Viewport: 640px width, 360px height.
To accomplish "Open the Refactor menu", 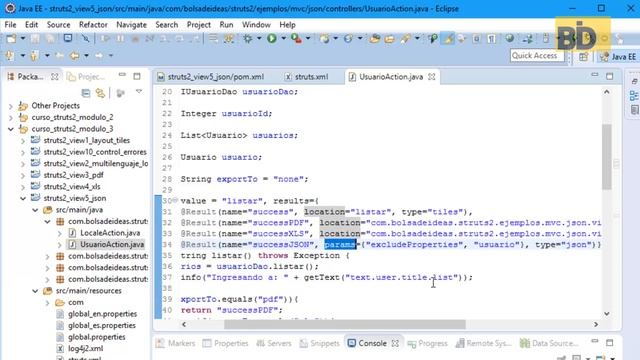I will 93,25.
